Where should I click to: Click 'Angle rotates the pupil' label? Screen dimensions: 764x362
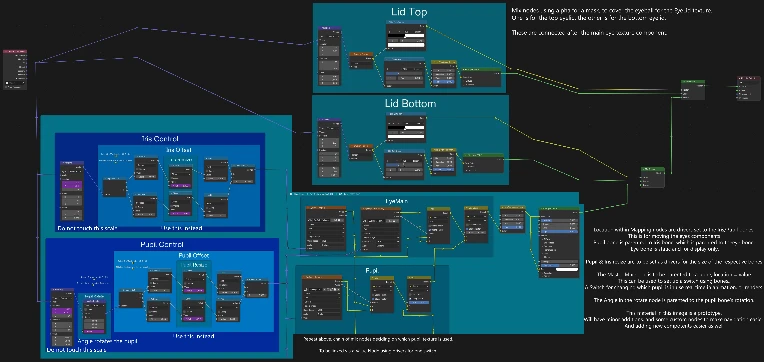[x=108, y=341]
